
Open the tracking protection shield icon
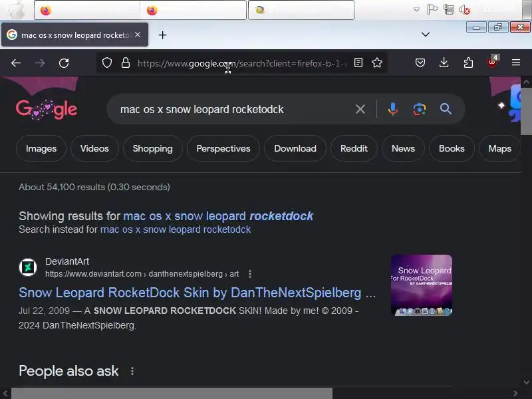(x=107, y=63)
